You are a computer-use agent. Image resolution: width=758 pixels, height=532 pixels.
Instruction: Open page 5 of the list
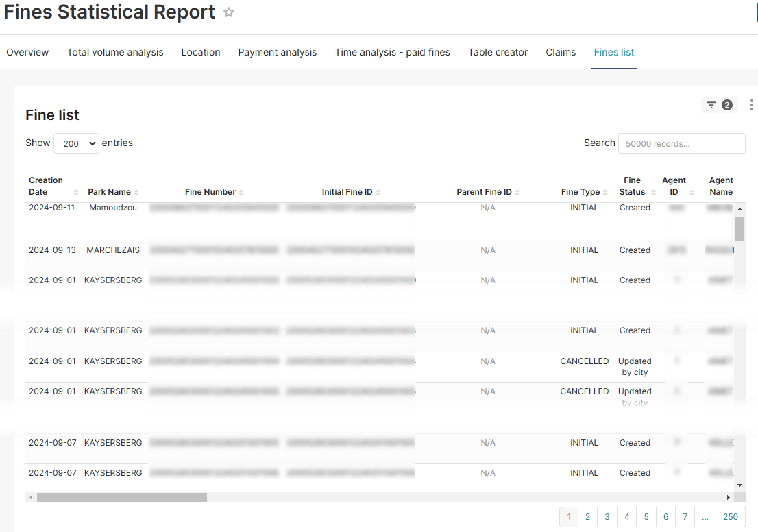(x=646, y=516)
